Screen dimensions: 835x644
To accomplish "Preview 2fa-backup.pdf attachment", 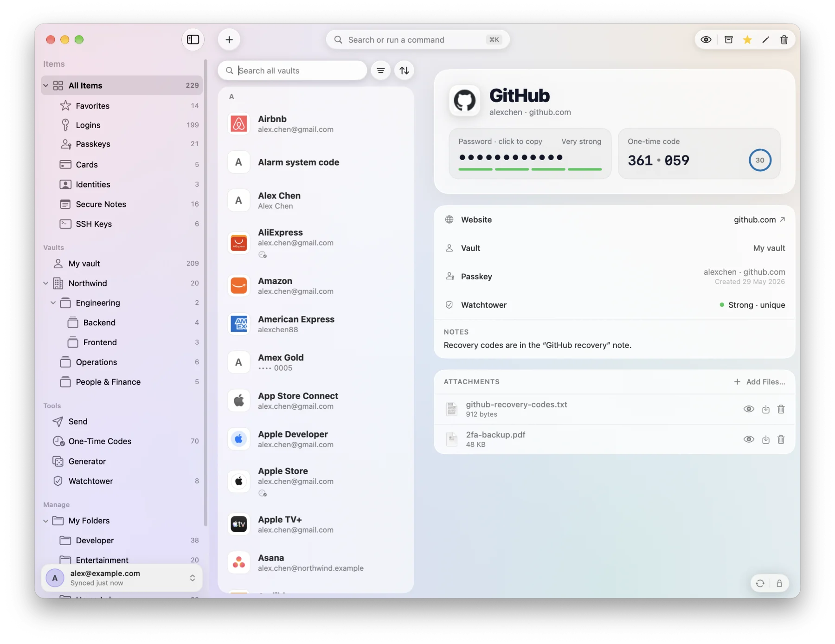I will click(x=749, y=439).
